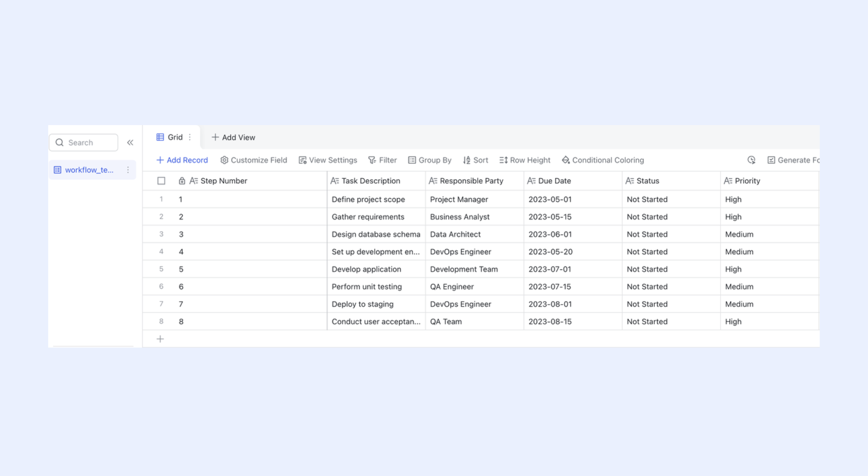868x476 pixels.
Task: Click the Responsible Party field type icon
Action: point(433,181)
